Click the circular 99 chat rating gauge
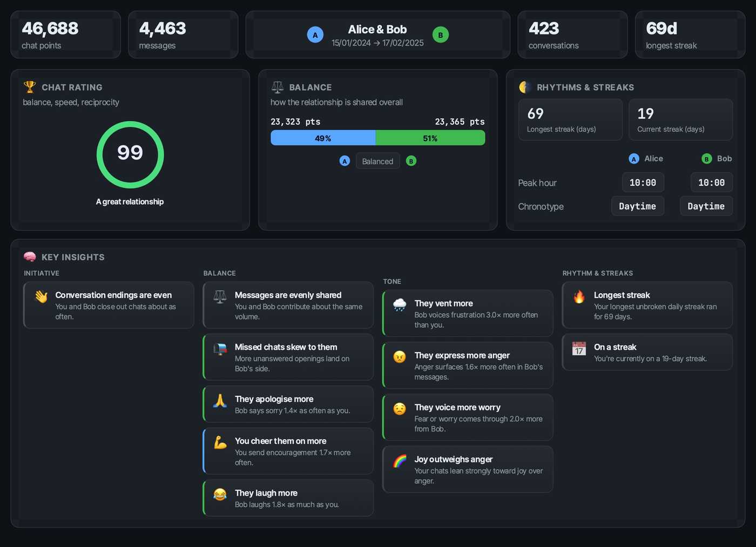The height and width of the screenshot is (547, 756). click(x=130, y=154)
